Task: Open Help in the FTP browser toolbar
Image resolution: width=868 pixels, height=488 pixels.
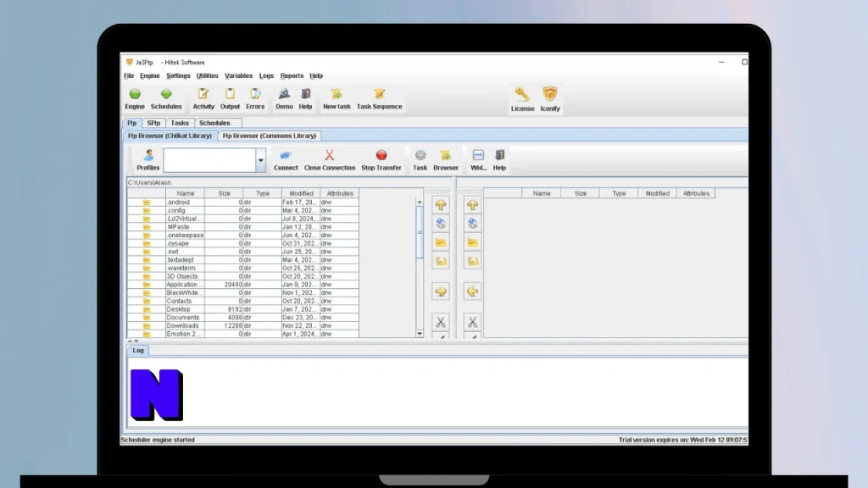Action: (499, 156)
